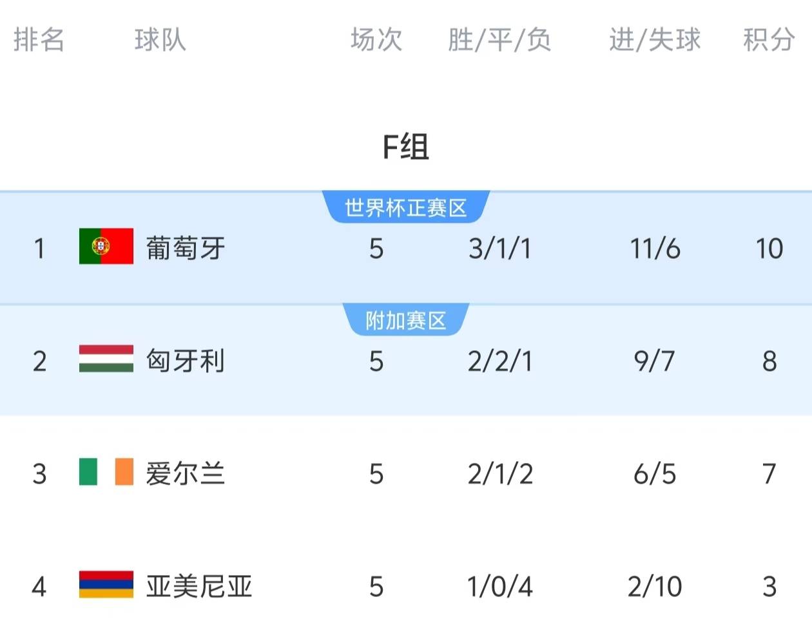
Task: Click the 世界杯正赛区 badge
Action: (x=406, y=208)
